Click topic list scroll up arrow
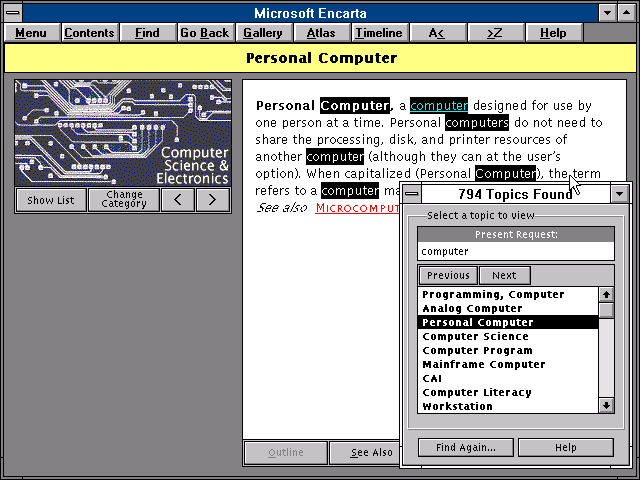640x480 pixels. [x=606, y=295]
